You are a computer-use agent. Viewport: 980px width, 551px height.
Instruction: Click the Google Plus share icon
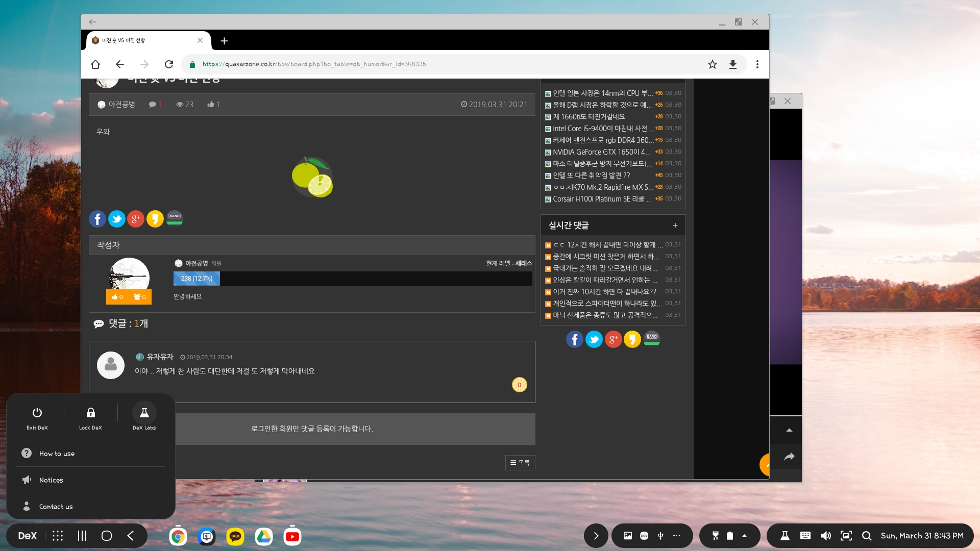(135, 219)
